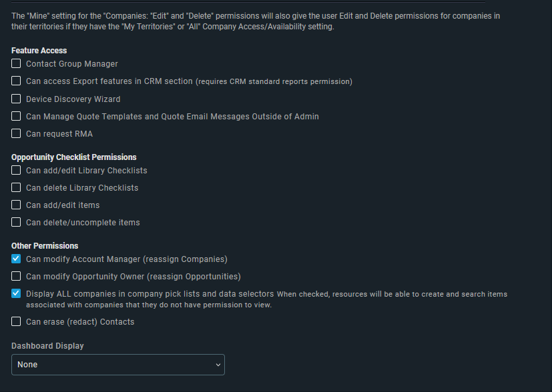
Task: Click the Dashboard Display chevron arrow
Action: coord(218,365)
